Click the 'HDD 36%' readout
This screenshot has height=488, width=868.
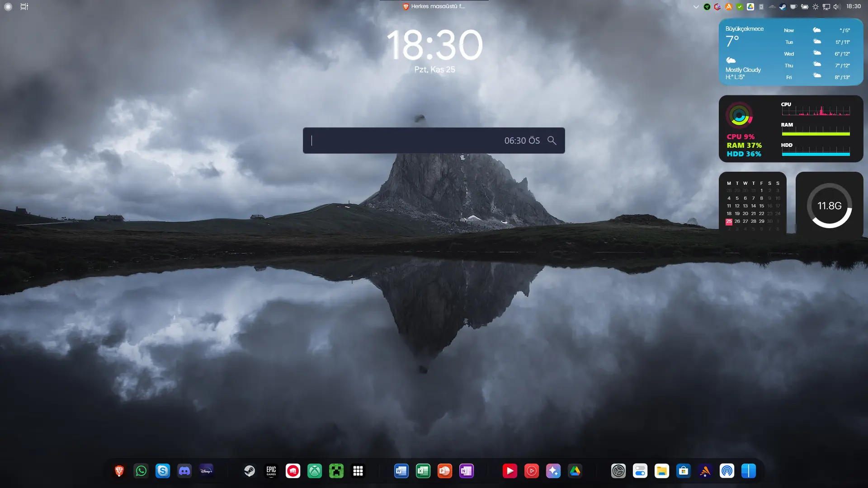(744, 154)
